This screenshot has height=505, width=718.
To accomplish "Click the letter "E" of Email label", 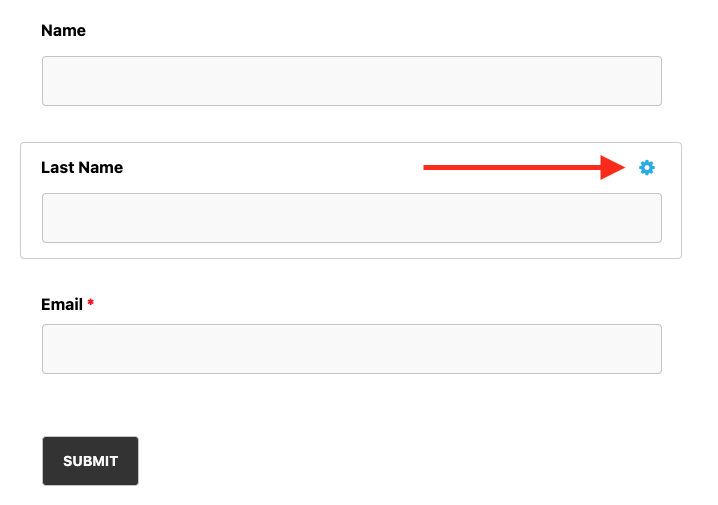I will [46, 304].
